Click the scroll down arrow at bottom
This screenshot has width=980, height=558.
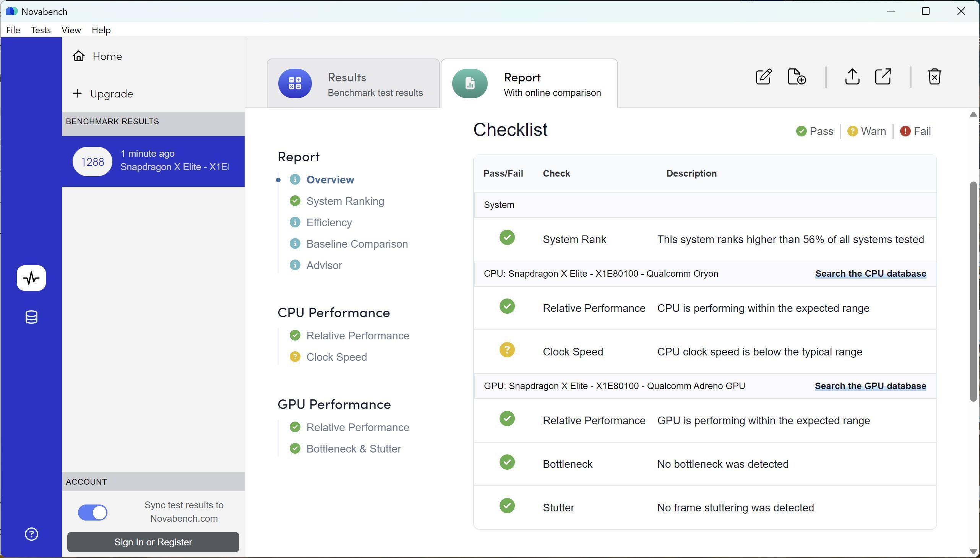[x=973, y=551]
